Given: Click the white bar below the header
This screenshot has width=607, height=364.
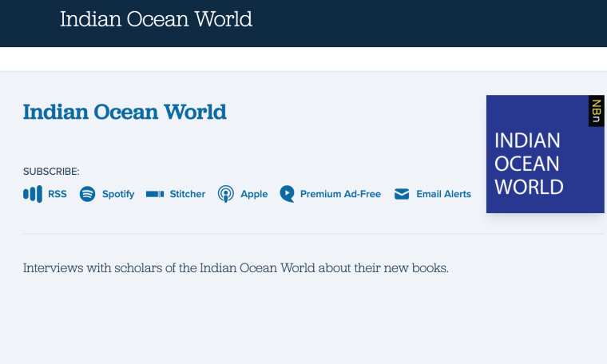Looking at the screenshot, I should tap(303, 59).
